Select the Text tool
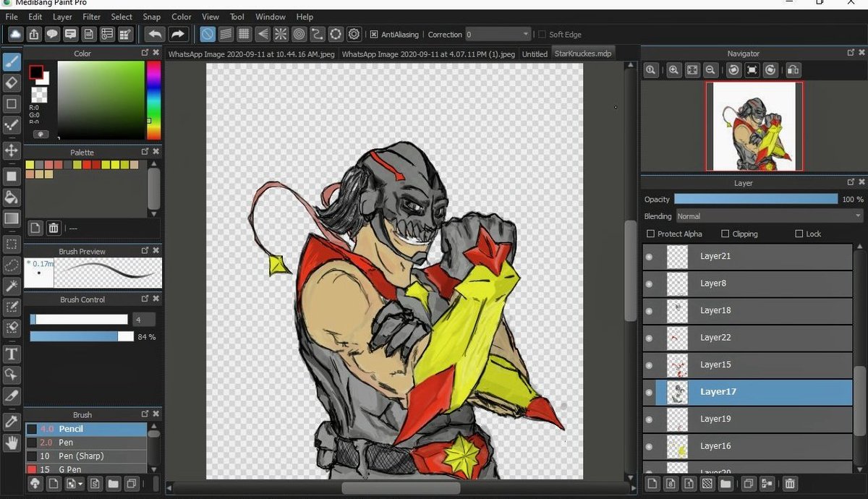 12,354
